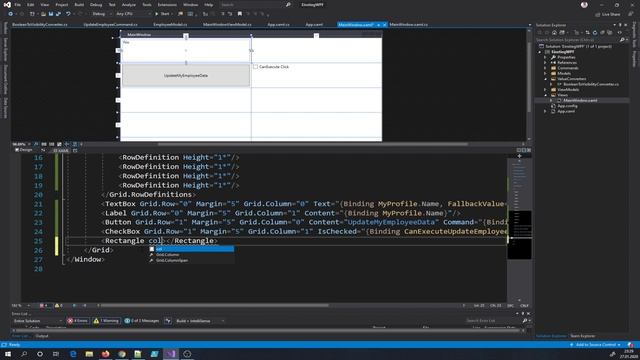Toggle the Errors filter button
640x360 pixels.
(x=77, y=321)
